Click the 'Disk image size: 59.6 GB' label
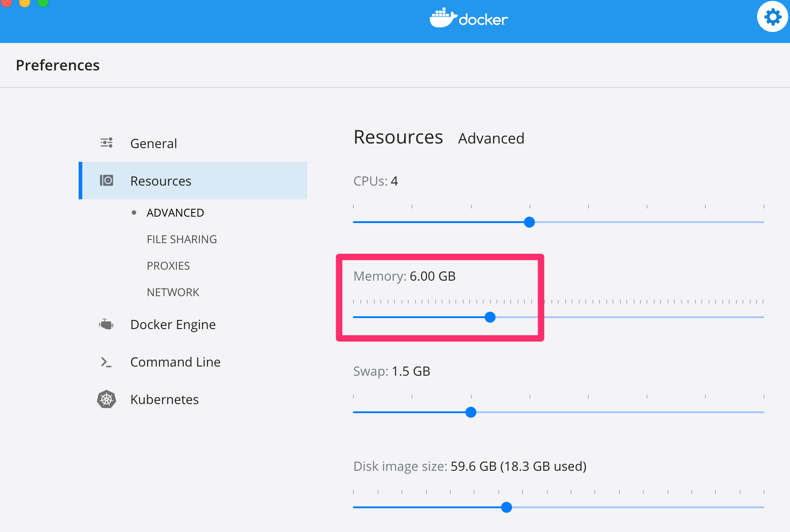The width and height of the screenshot is (790, 532). (x=470, y=466)
